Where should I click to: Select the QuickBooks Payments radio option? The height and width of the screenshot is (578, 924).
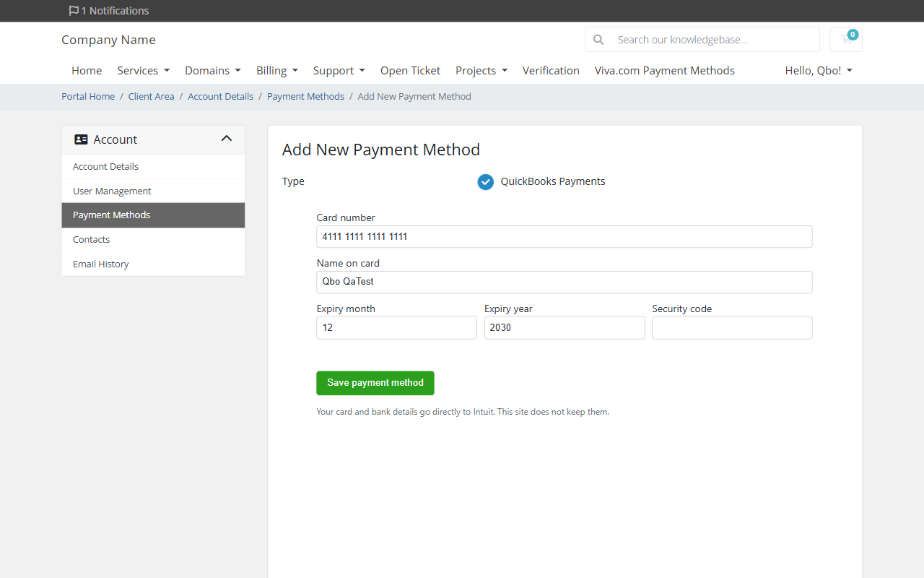485,182
